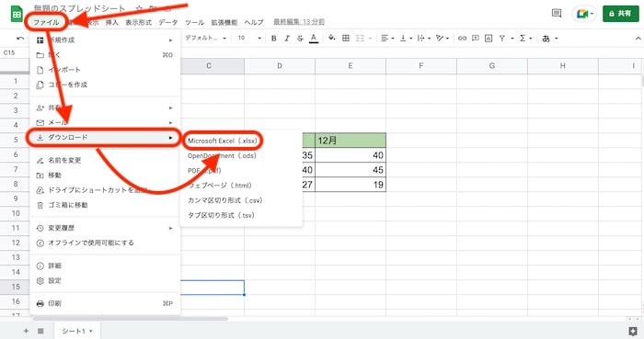
Task: Open the functions sigma menu
Action: tap(525, 38)
